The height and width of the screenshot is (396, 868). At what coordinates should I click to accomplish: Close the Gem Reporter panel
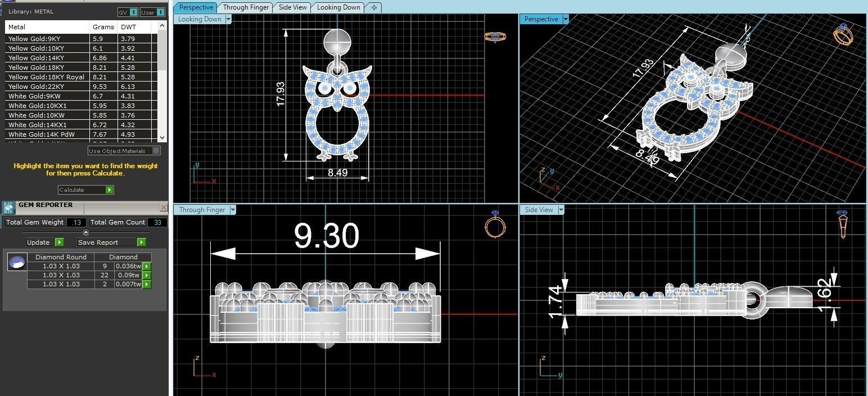click(164, 208)
